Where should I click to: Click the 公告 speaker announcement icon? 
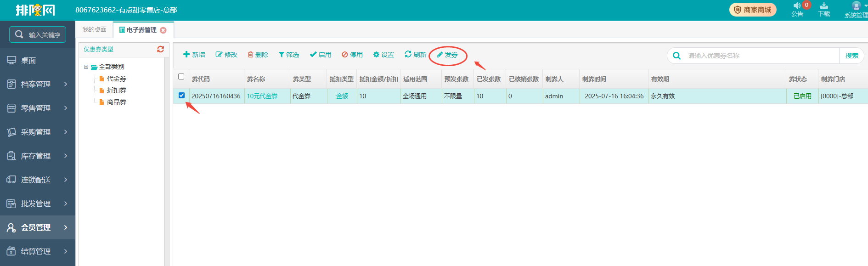797,6
